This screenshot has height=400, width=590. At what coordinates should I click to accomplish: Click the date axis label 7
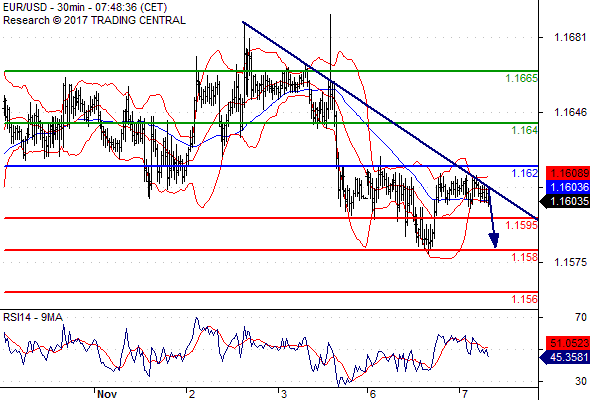(x=465, y=394)
